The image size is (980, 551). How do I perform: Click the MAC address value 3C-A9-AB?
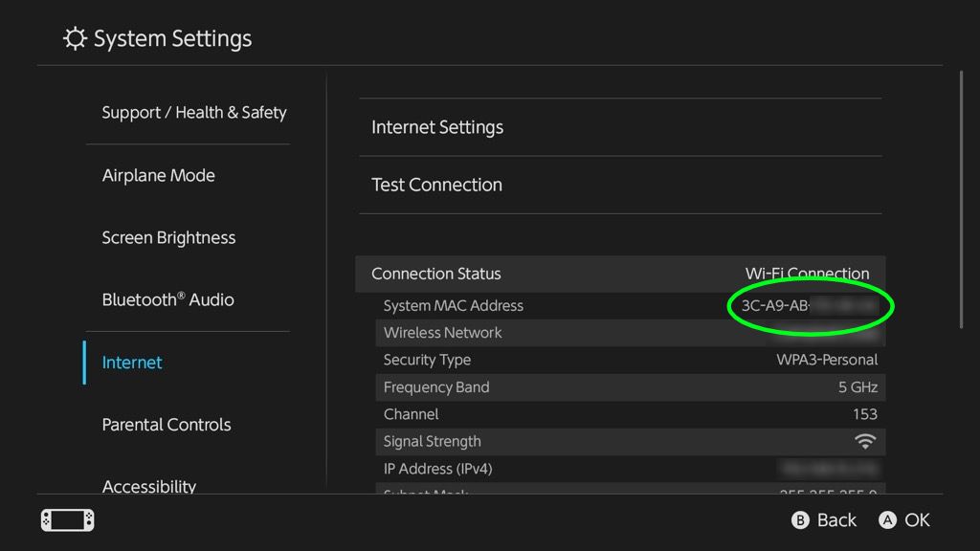tap(775, 305)
